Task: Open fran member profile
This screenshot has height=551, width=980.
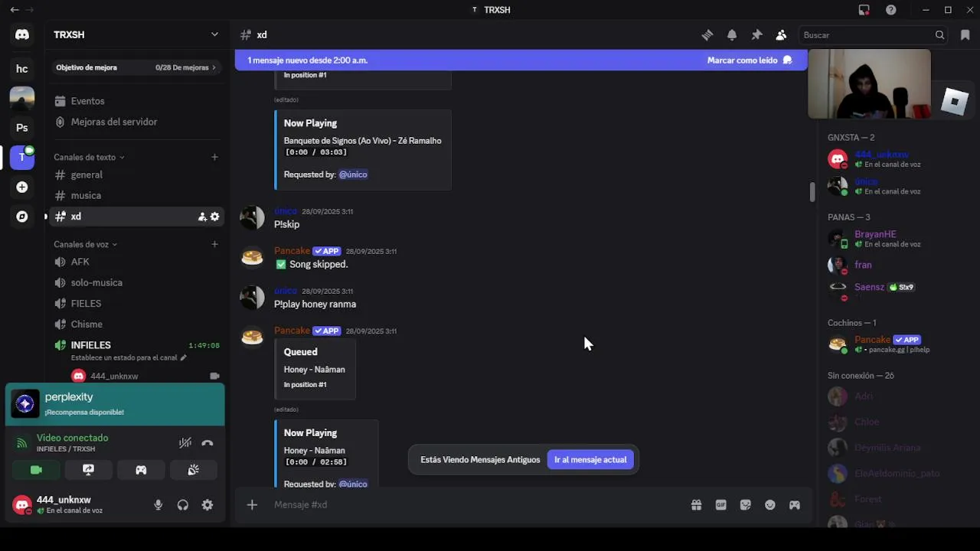Action: [892, 265]
